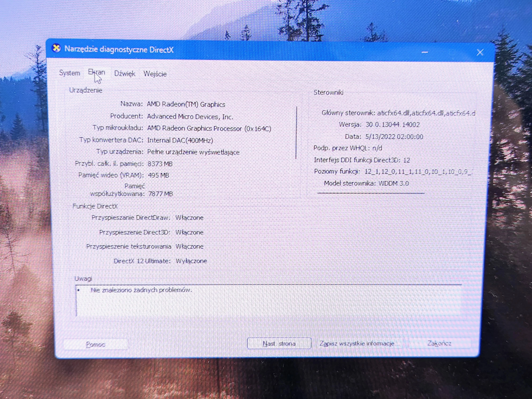
Task: Click driver version '30.0.13044.14002'
Action: [x=392, y=125]
